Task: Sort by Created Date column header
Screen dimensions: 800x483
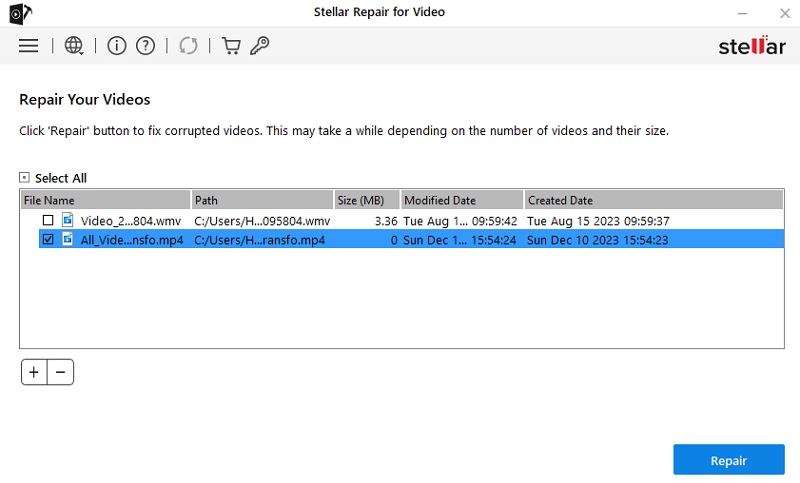Action: point(654,200)
